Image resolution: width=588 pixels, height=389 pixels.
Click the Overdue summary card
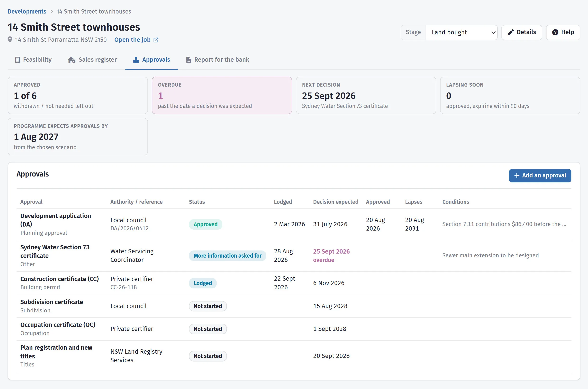pyautogui.click(x=222, y=95)
